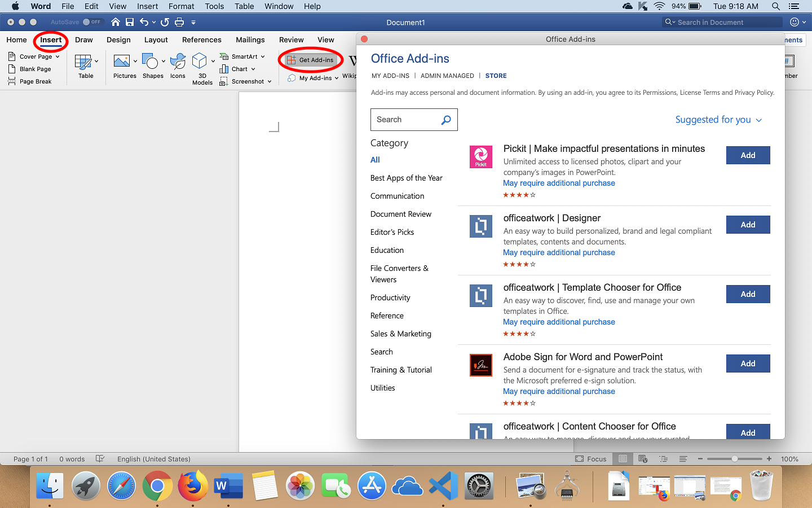Select the Document Review category

point(401,214)
